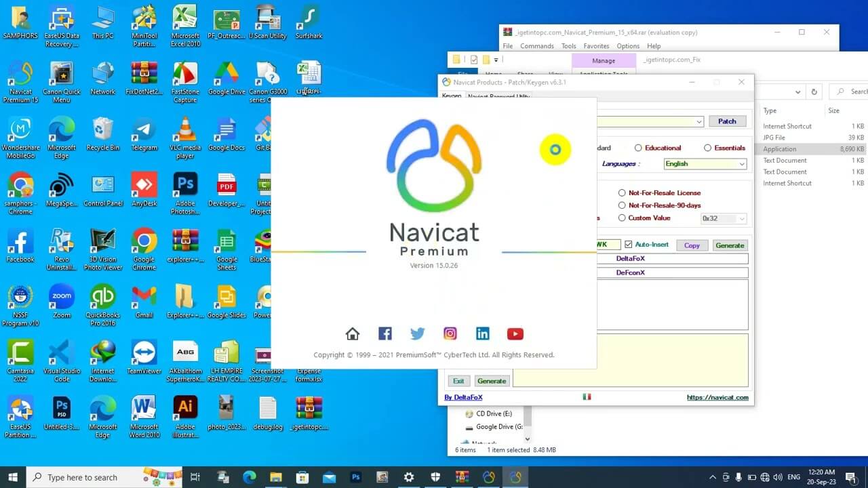The image size is (868, 488).
Task: Switch to the Manage tab in File Explorer
Action: click(x=604, y=61)
